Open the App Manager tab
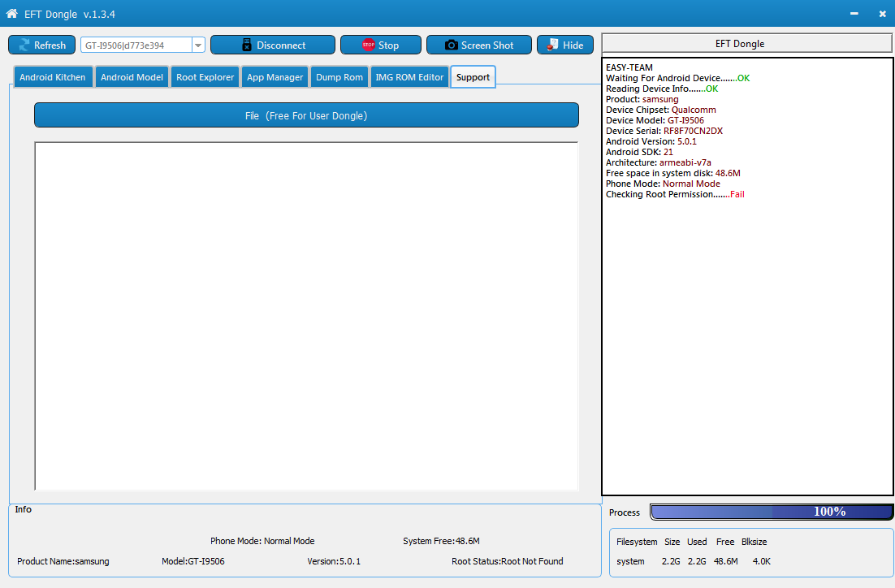The image size is (895, 588). (275, 77)
